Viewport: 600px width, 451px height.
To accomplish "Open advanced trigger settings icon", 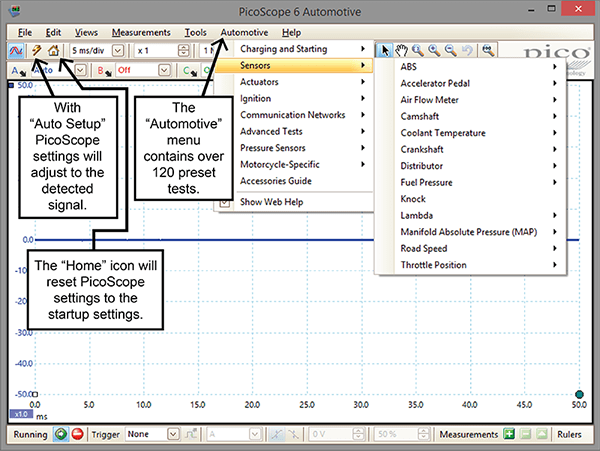I will click(x=191, y=434).
